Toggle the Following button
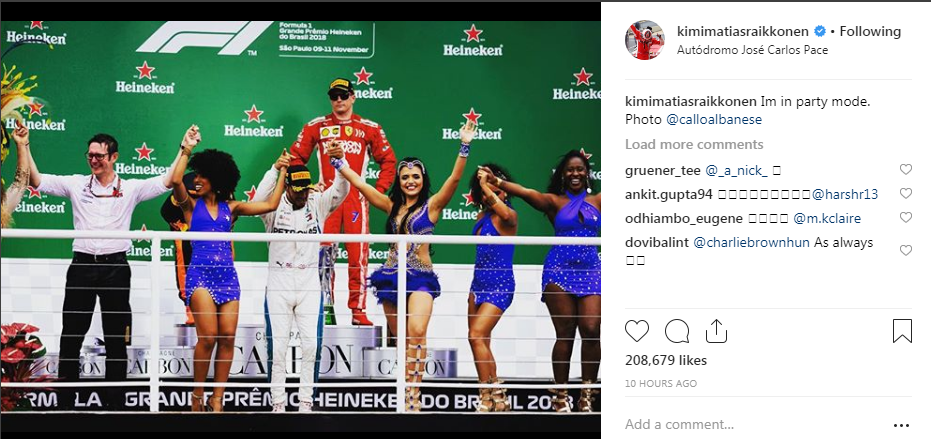This screenshot has width=931, height=439. click(x=870, y=31)
